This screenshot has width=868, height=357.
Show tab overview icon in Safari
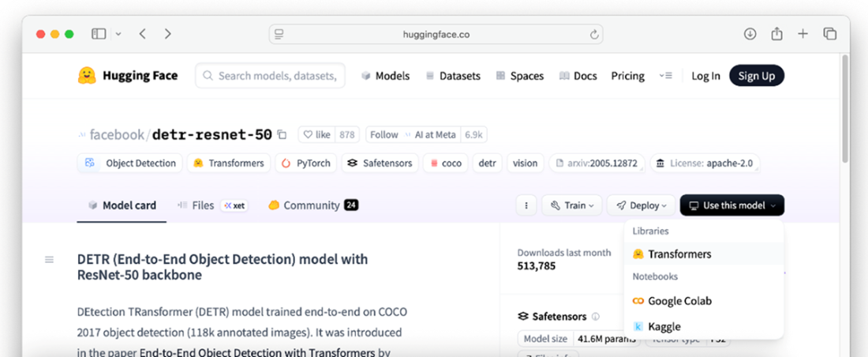(x=829, y=34)
